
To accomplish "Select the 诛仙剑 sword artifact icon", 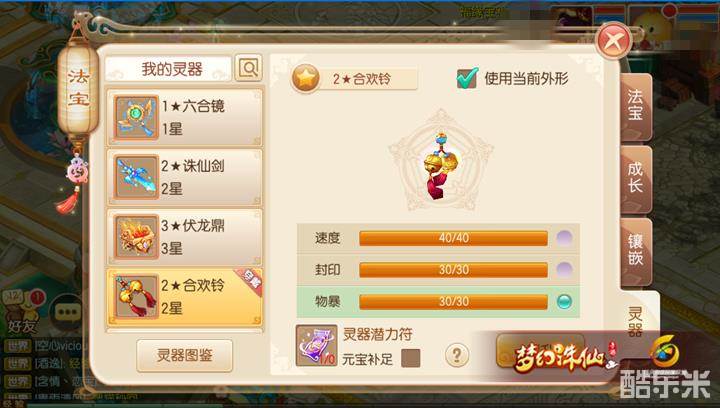I will point(135,177).
